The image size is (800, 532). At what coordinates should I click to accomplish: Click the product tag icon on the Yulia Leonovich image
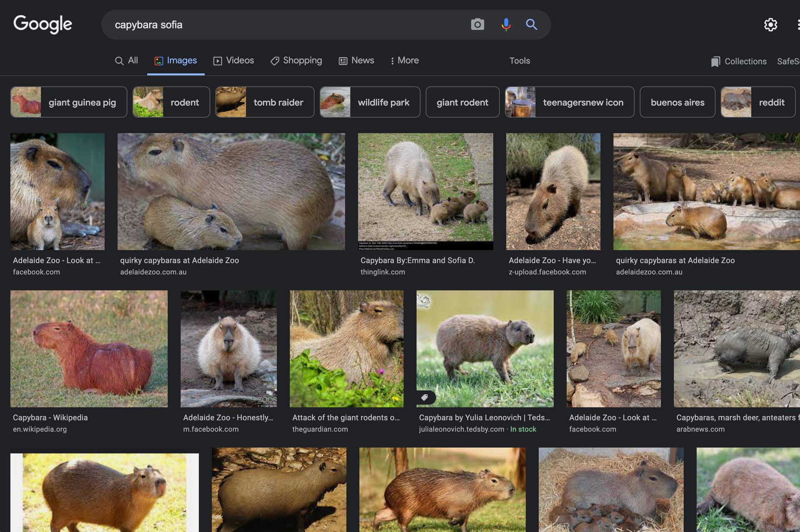click(x=425, y=397)
